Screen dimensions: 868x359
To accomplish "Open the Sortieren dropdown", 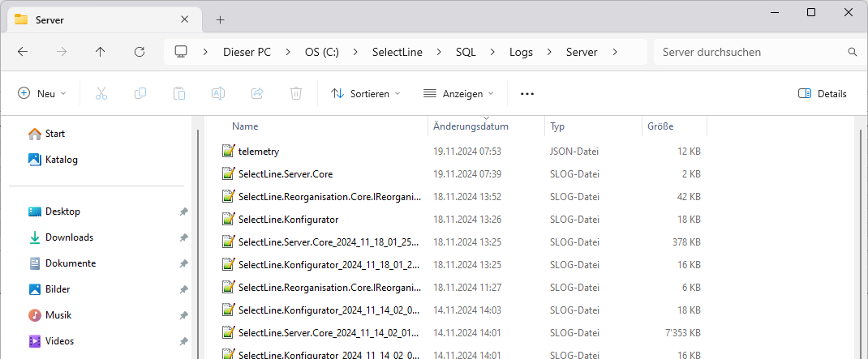I will click(x=365, y=93).
